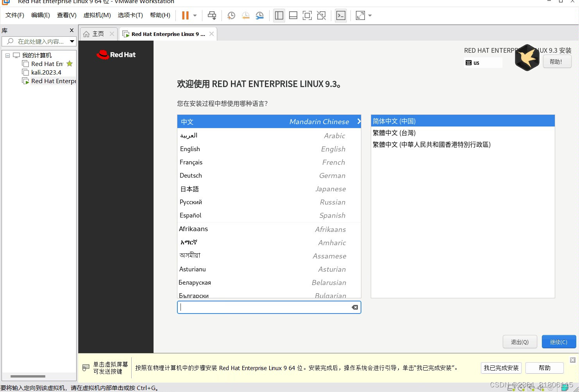Pause the virtual machine
Viewport: 579px width, 392px height.
(x=185, y=16)
